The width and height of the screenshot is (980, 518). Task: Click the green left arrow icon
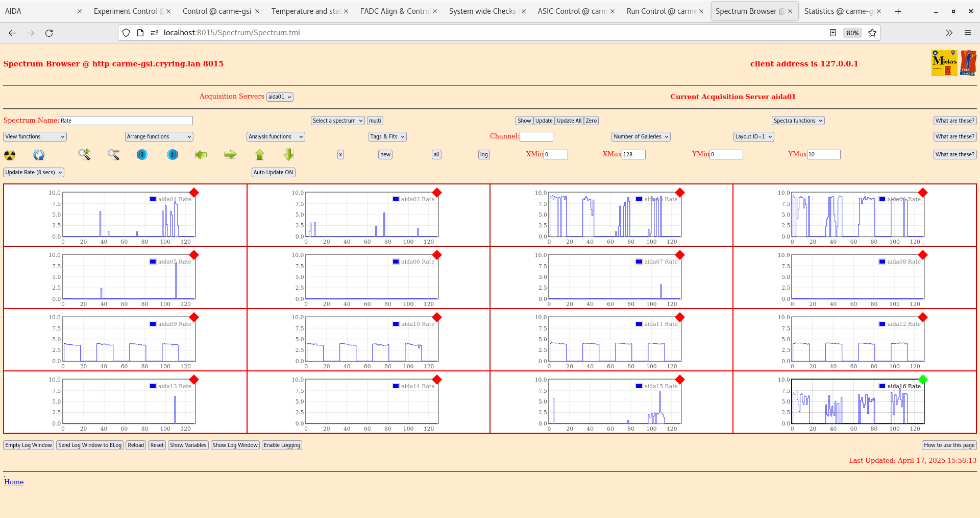(201, 154)
